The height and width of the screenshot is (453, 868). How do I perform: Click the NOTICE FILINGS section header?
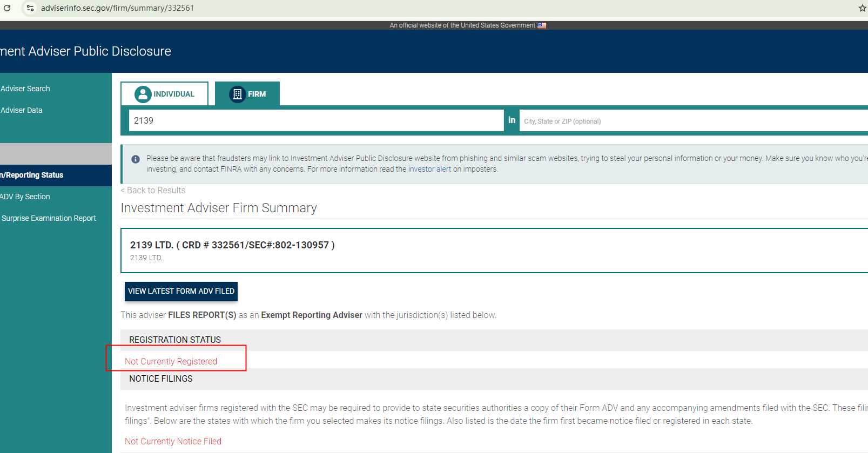pos(161,378)
